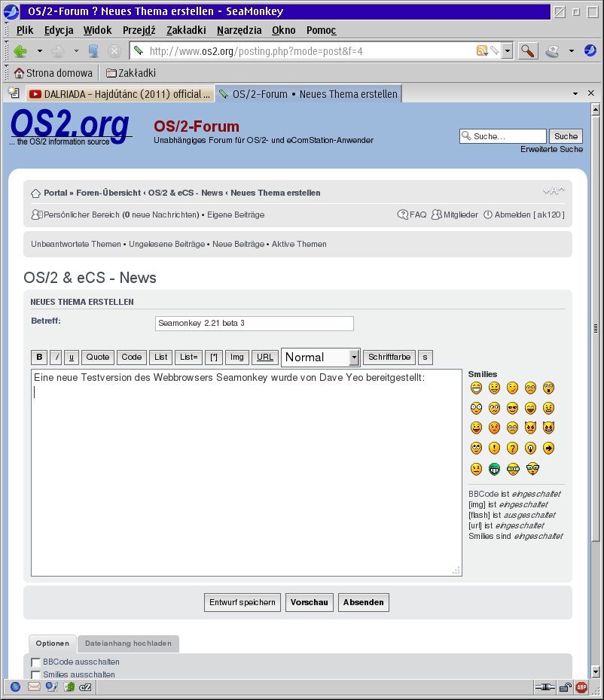Open the Edycja menu
Screen dimensions: 604x700
59,30
